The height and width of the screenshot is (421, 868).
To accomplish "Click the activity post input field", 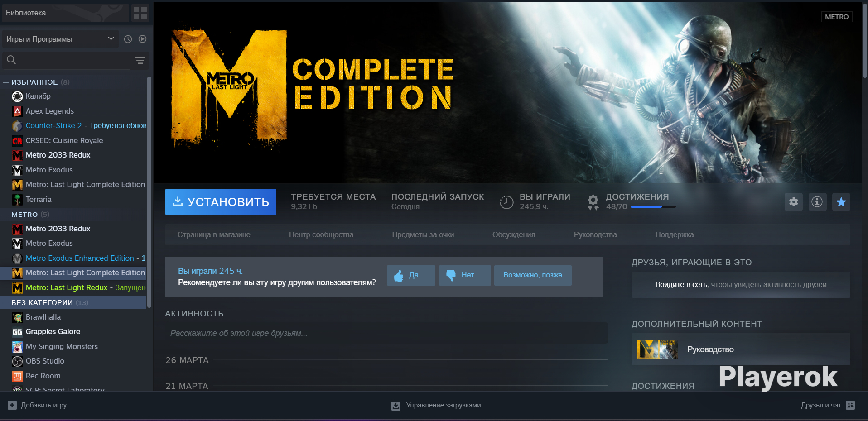I will [x=386, y=333].
